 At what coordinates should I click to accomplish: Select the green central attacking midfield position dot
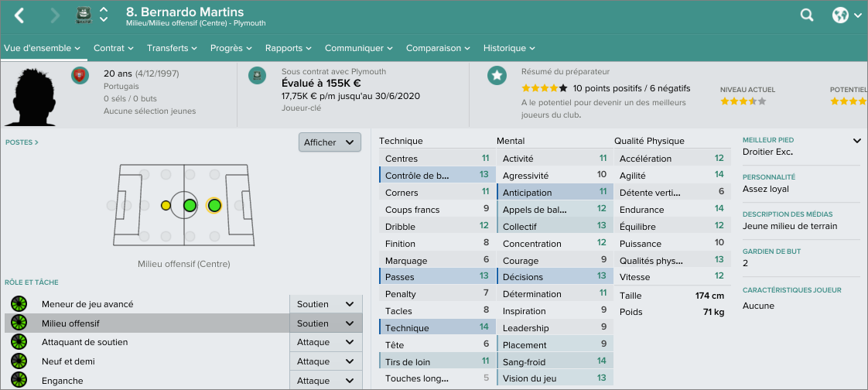coord(190,206)
